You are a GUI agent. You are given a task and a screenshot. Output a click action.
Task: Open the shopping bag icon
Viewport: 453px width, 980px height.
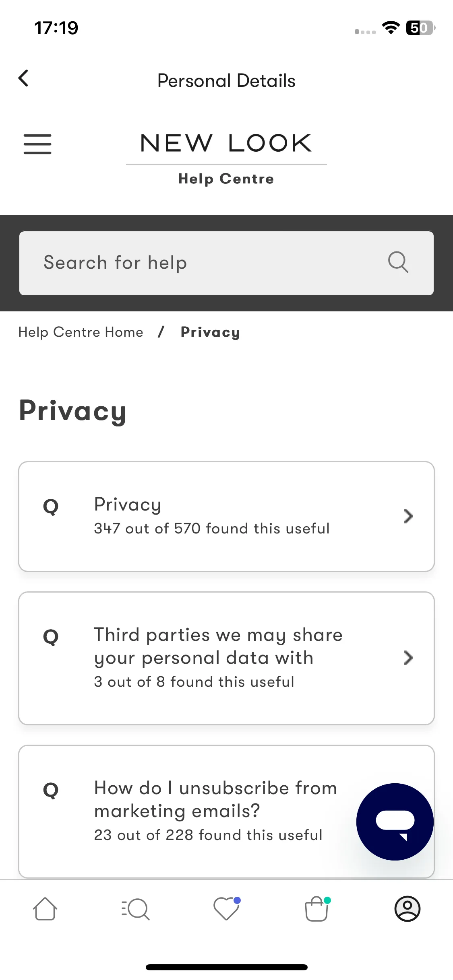point(317,908)
